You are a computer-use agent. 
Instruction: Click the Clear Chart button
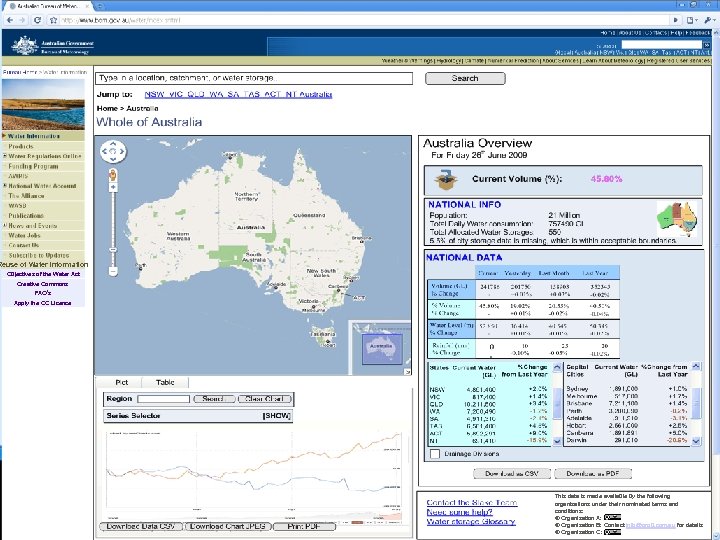tap(264, 399)
